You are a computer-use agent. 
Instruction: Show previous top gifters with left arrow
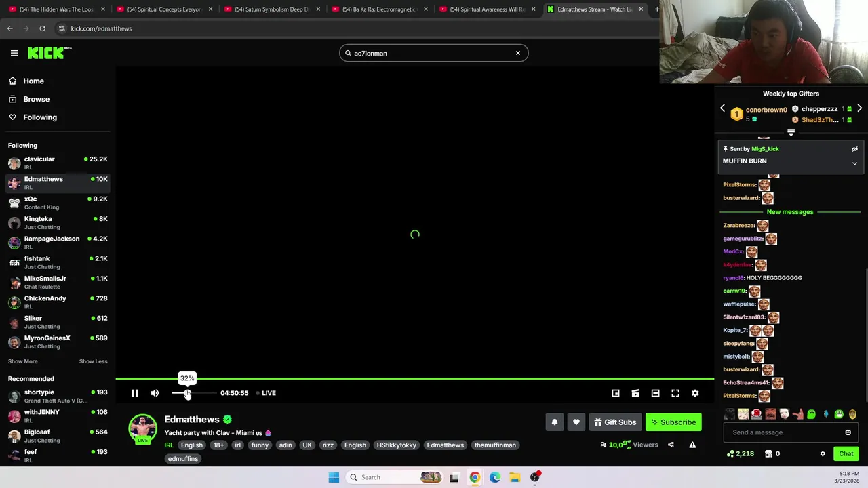click(722, 108)
